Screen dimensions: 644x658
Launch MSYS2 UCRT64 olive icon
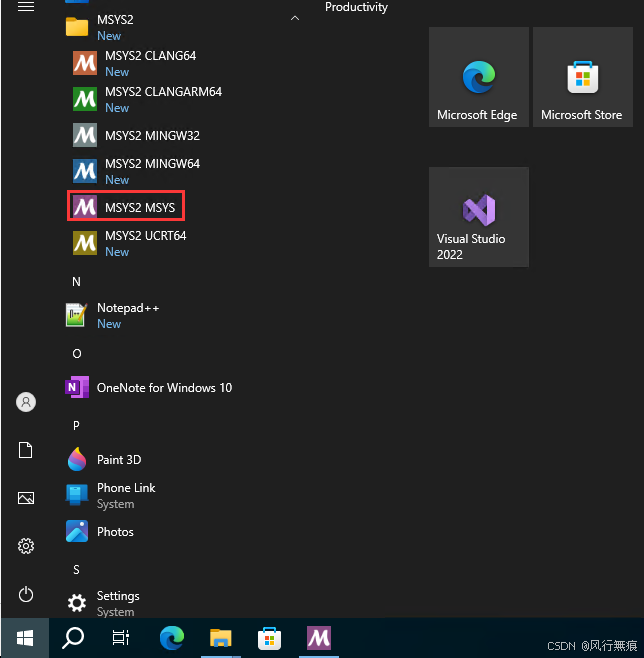[x=85, y=243]
